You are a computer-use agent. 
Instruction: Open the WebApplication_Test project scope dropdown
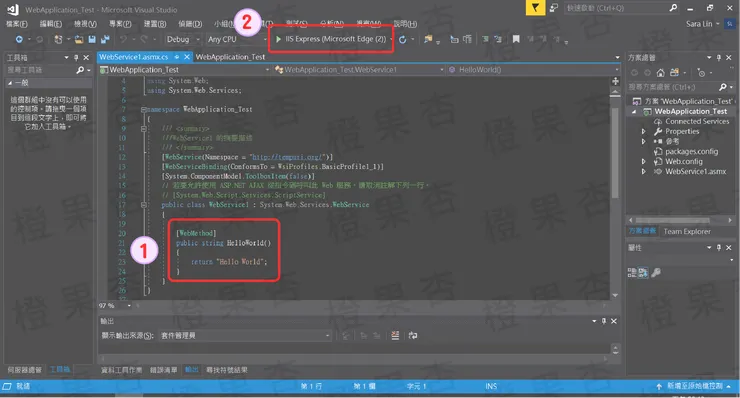pos(185,70)
